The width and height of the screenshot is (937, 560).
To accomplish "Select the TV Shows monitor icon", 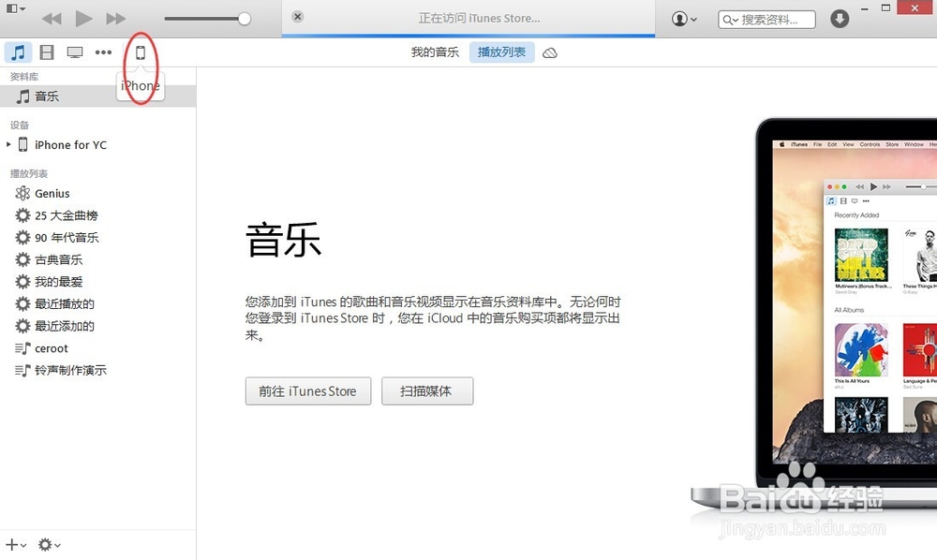I will click(75, 52).
